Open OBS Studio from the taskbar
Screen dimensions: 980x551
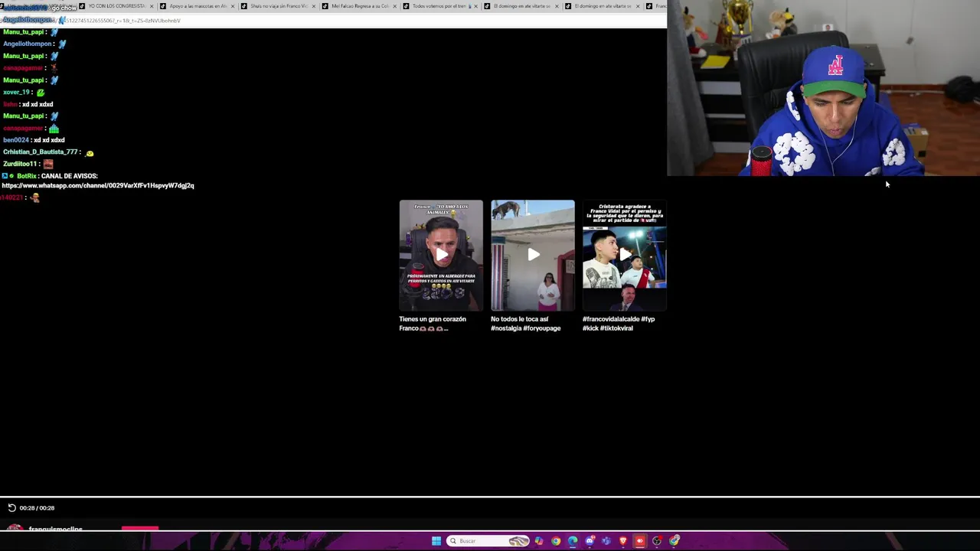pyautogui.click(x=657, y=541)
